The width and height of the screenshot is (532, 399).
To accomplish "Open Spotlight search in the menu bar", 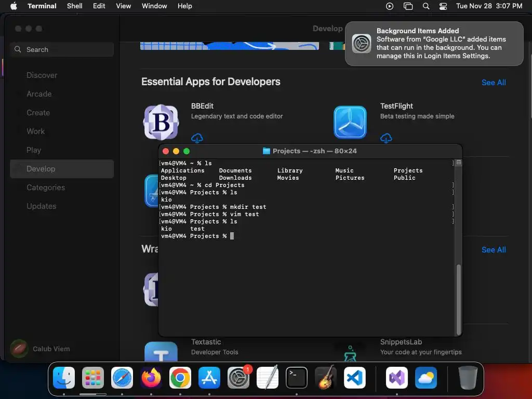I will coord(426,6).
